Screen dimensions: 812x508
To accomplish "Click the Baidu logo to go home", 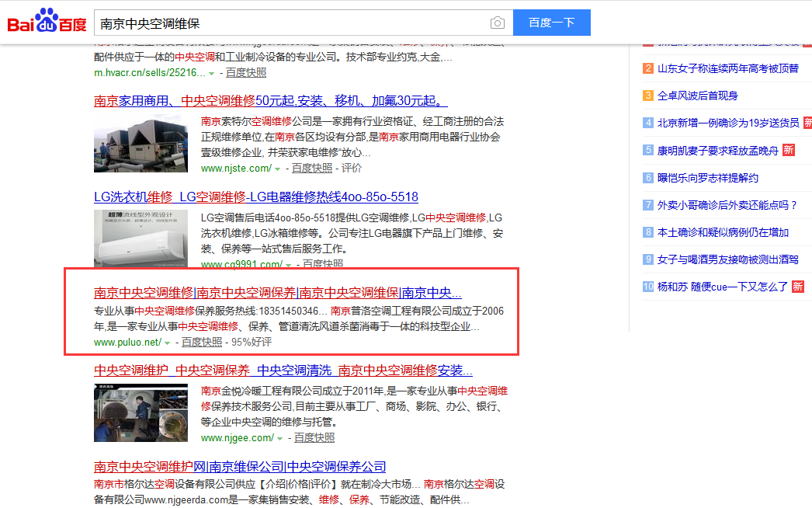I will click(x=47, y=21).
